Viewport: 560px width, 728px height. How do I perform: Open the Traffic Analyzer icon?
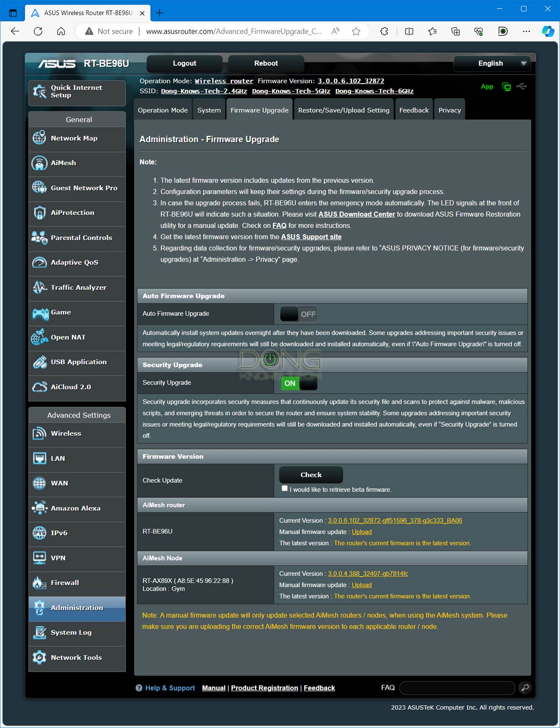pyautogui.click(x=39, y=287)
